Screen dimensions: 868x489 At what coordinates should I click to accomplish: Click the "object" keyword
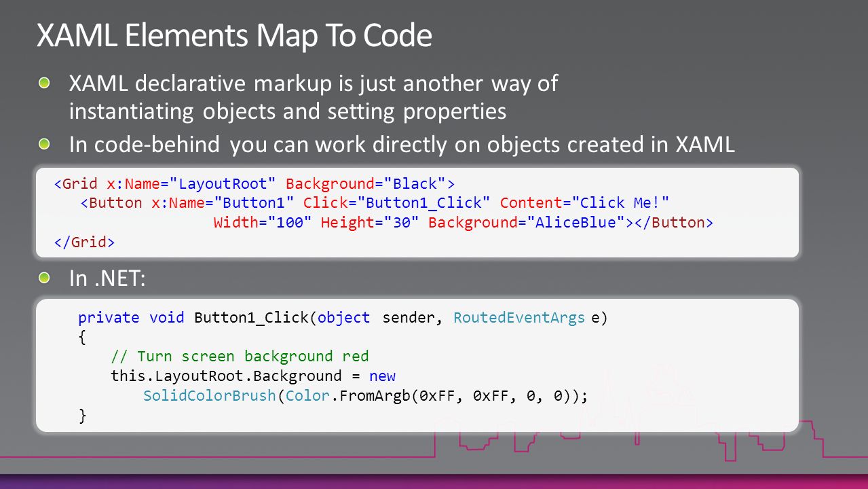(344, 317)
